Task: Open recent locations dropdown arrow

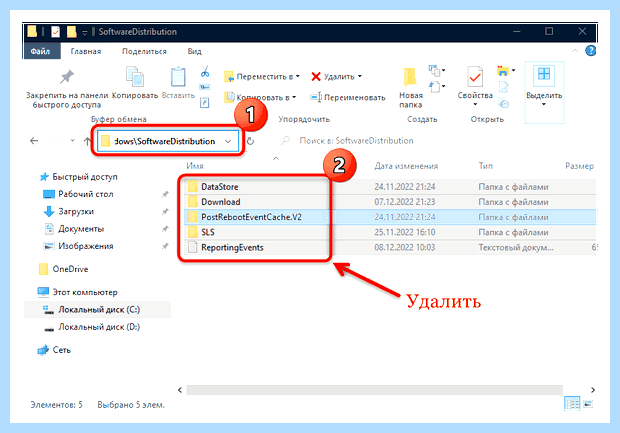Action: point(72,141)
